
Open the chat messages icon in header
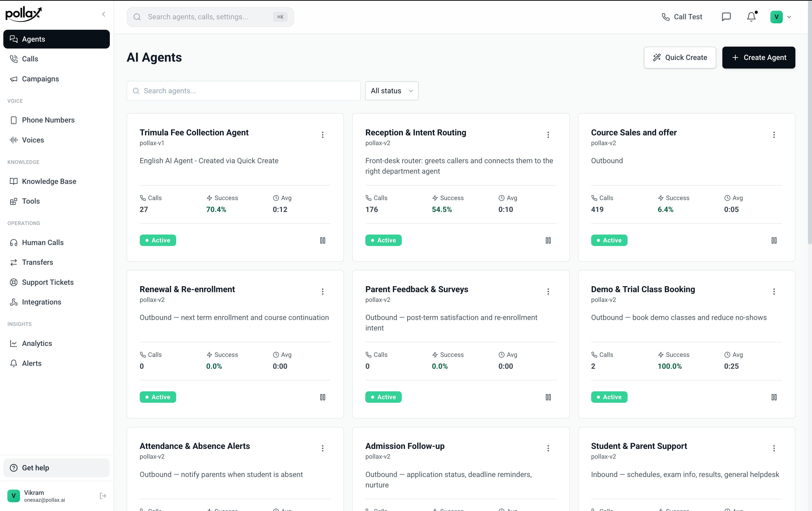726,17
